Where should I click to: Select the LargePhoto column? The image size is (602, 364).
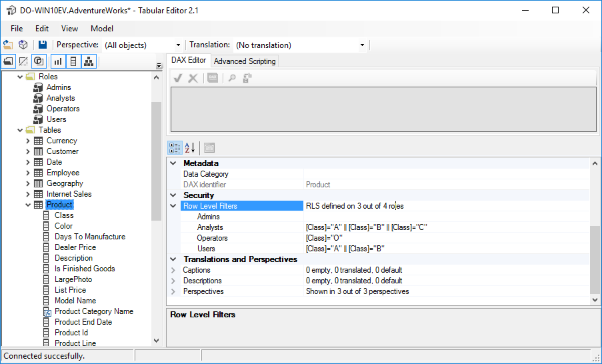(x=73, y=279)
